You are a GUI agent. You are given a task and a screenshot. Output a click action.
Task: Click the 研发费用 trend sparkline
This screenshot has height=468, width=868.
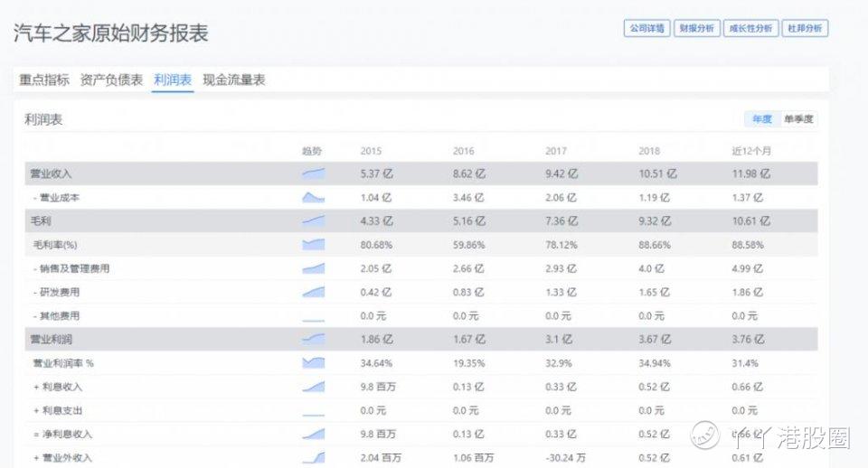point(314,292)
